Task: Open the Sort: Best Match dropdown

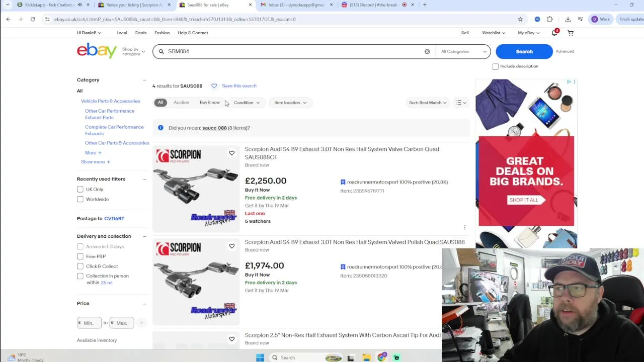Action: point(428,103)
